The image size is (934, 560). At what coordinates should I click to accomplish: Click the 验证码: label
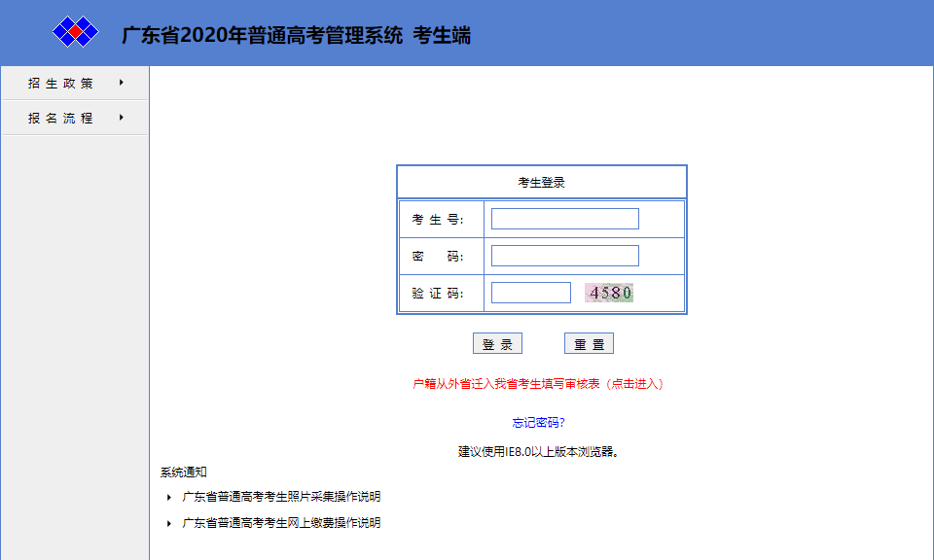[438, 294]
